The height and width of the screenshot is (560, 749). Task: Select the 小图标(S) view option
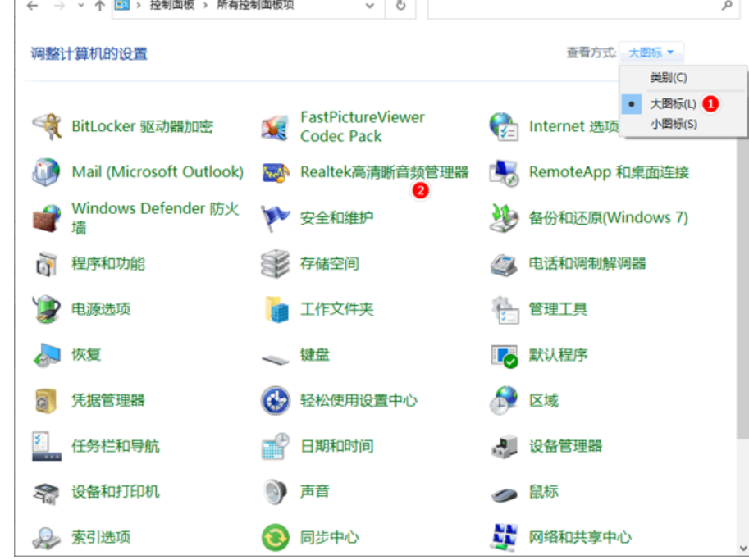tap(673, 125)
